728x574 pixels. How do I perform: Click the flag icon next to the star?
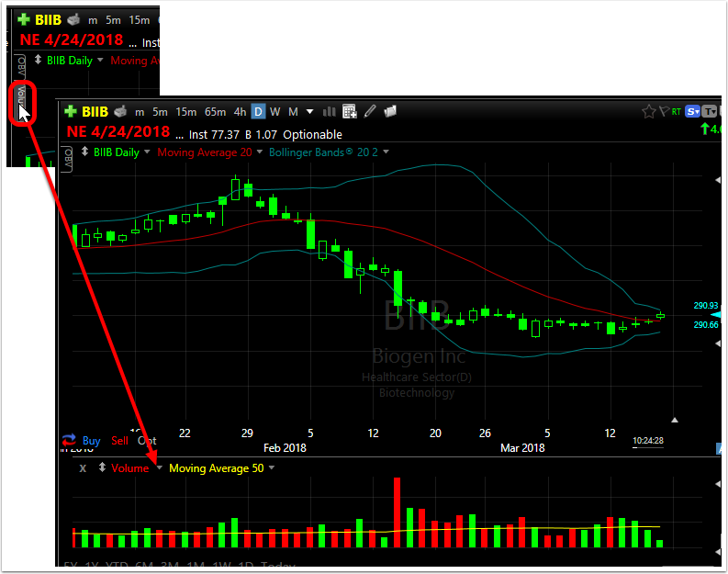click(664, 111)
